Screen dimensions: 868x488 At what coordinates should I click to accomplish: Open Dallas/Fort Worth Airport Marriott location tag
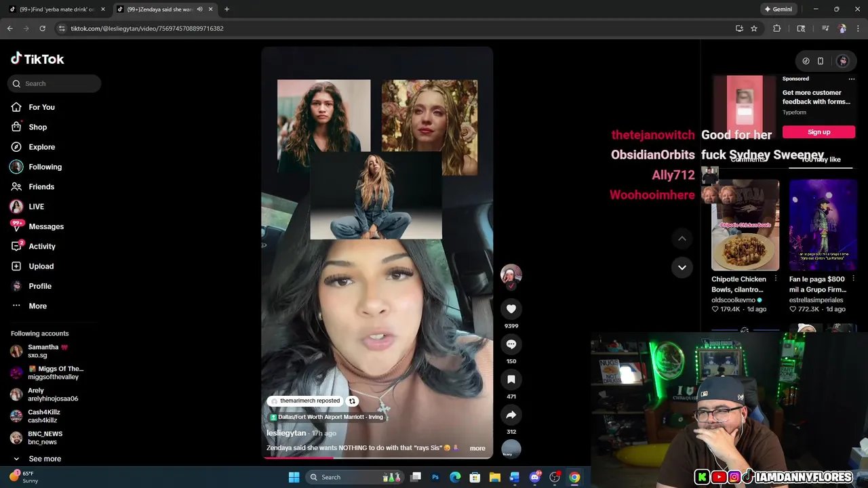point(327,417)
